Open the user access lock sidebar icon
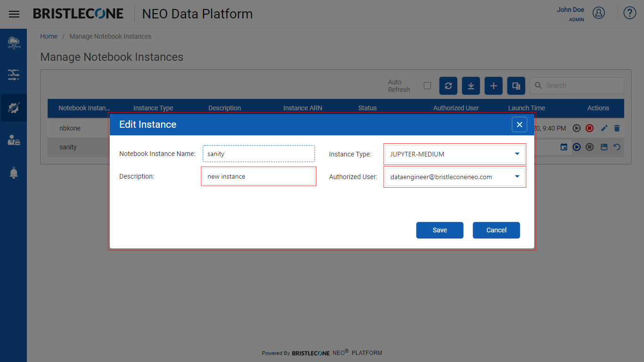This screenshot has width=644, height=362. pyautogui.click(x=14, y=140)
